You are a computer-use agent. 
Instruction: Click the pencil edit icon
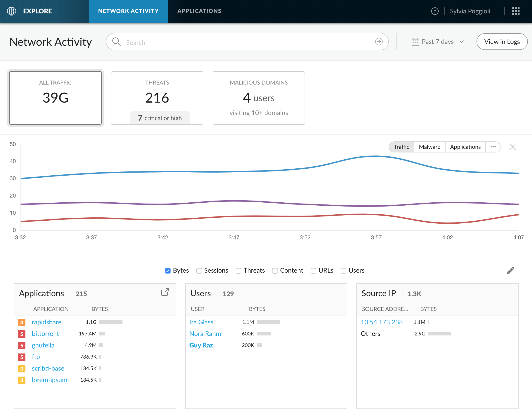pos(511,270)
